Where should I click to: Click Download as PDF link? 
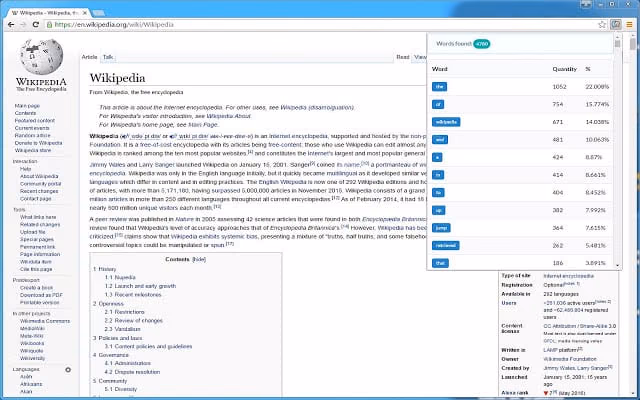[41, 295]
